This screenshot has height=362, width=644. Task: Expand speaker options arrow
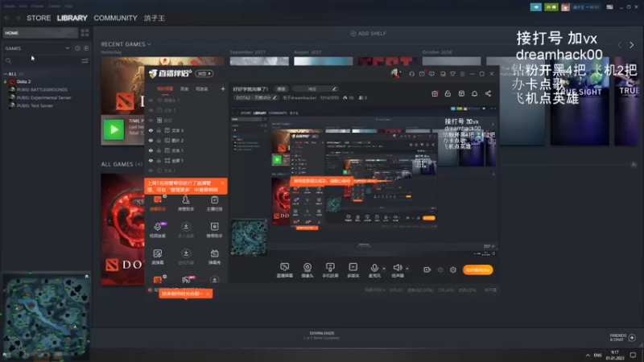tap(407, 269)
